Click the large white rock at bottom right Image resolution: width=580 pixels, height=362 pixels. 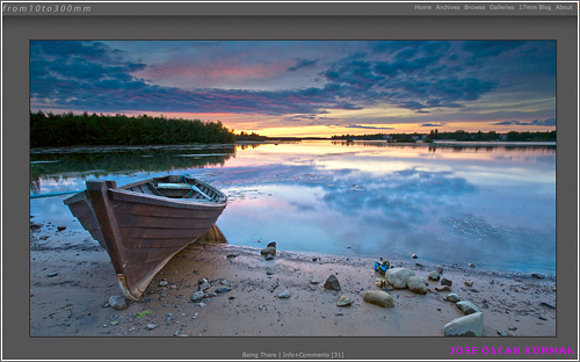[464, 325]
